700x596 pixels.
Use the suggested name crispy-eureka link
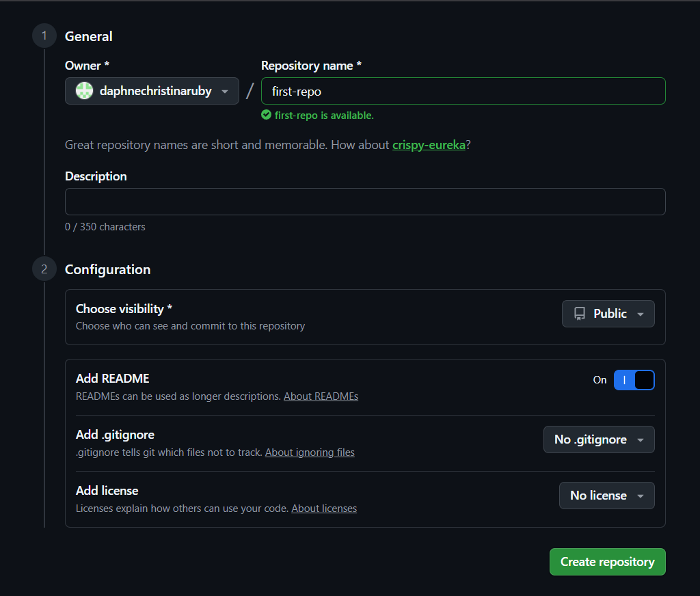click(x=429, y=146)
